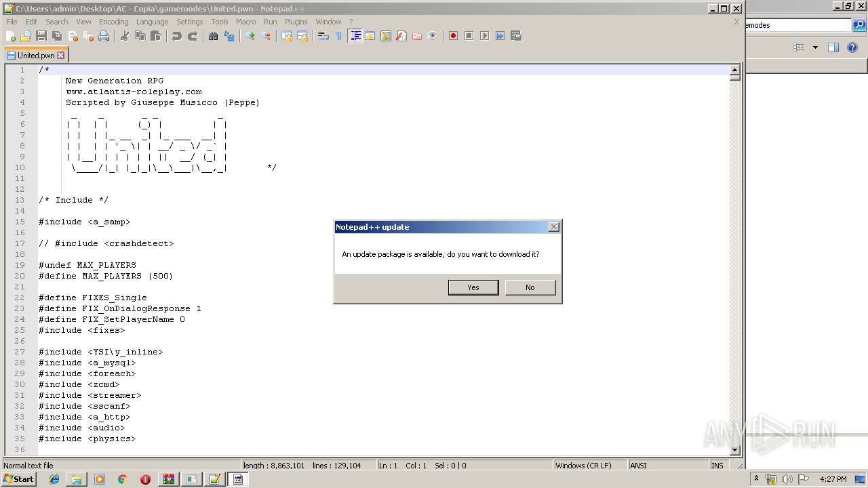Click Yes to download the update
Image resolution: width=868 pixels, height=488 pixels.
click(x=473, y=287)
